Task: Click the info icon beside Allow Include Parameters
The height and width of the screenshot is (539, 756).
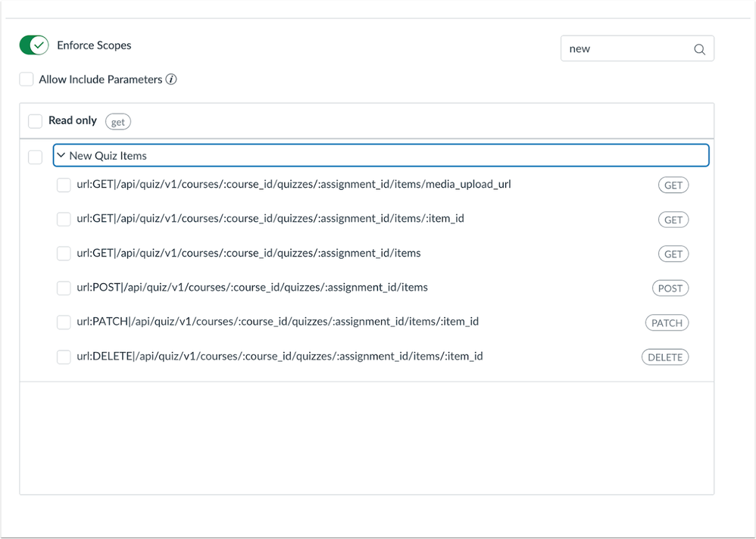Action: pos(171,79)
